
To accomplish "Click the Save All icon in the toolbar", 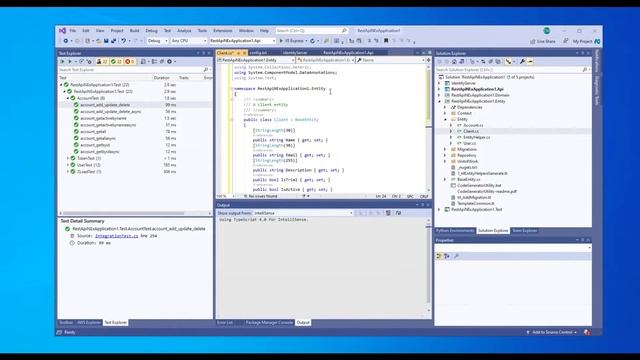I will tap(113, 41).
